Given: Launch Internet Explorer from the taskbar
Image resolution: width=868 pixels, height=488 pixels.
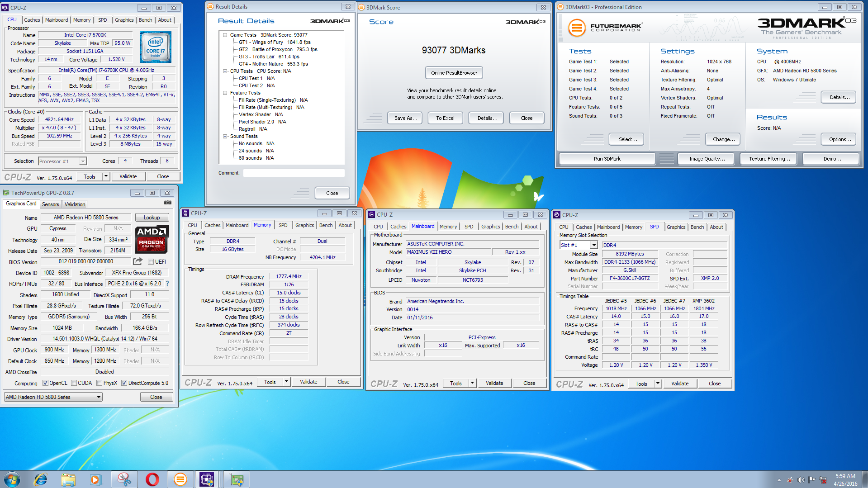Looking at the screenshot, I should [x=40, y=479].
